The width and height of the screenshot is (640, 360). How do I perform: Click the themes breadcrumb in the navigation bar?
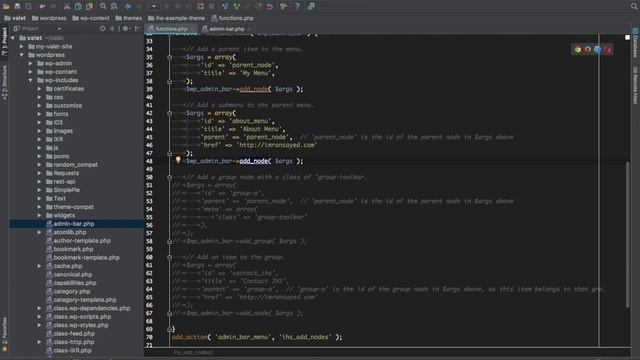coord(129,18)
